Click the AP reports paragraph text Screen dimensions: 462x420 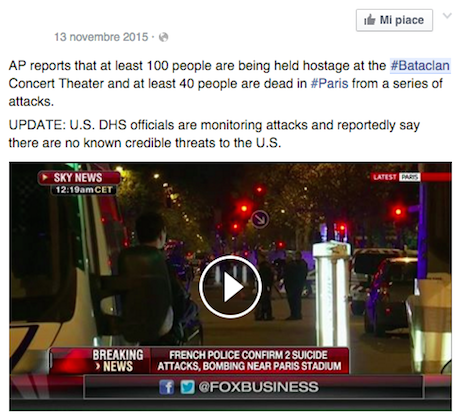[230, 83]
